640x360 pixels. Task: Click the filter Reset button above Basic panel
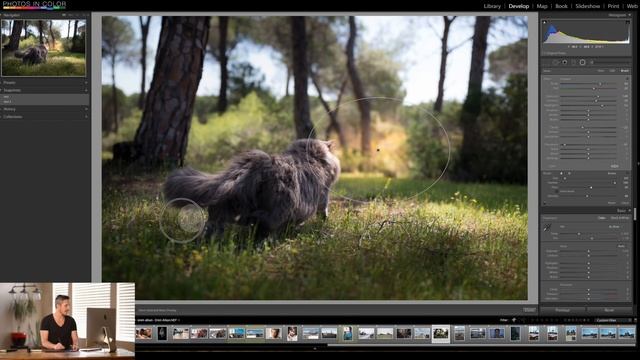coord(611,203)
